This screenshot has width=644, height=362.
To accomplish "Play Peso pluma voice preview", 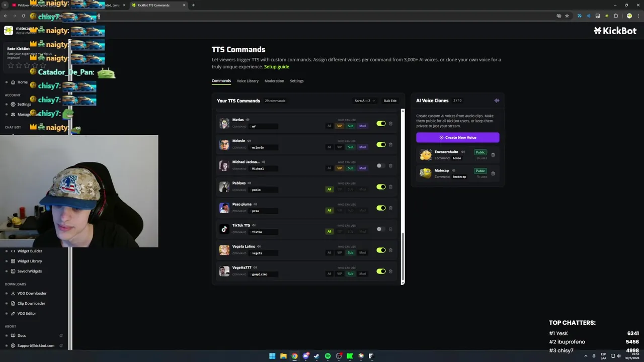I will [x=256, y=204].
